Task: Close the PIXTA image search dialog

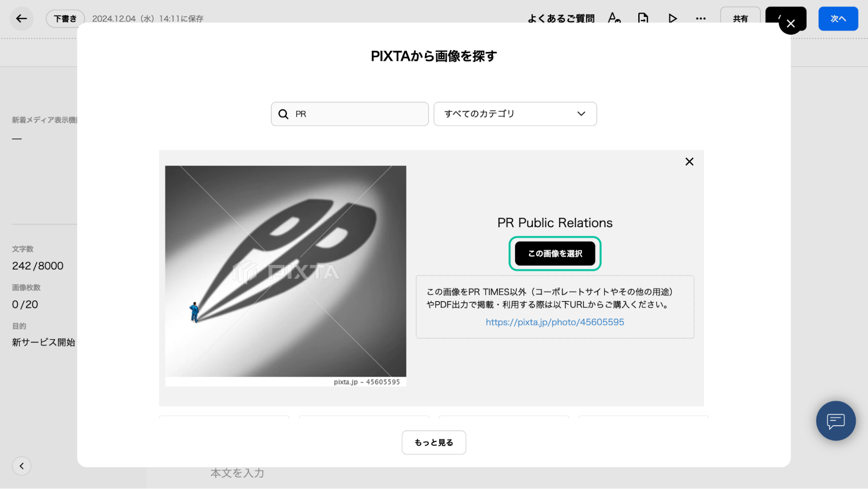Action: point(790,23)
